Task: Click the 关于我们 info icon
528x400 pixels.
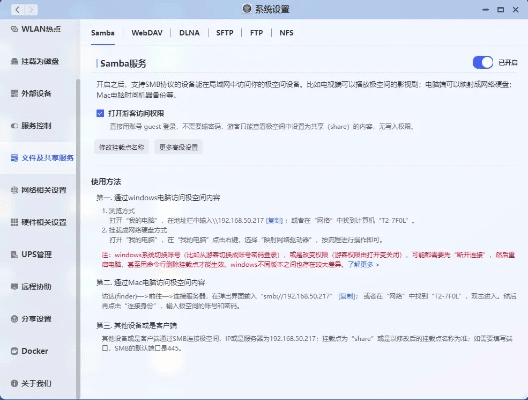Action: (14, 383)
